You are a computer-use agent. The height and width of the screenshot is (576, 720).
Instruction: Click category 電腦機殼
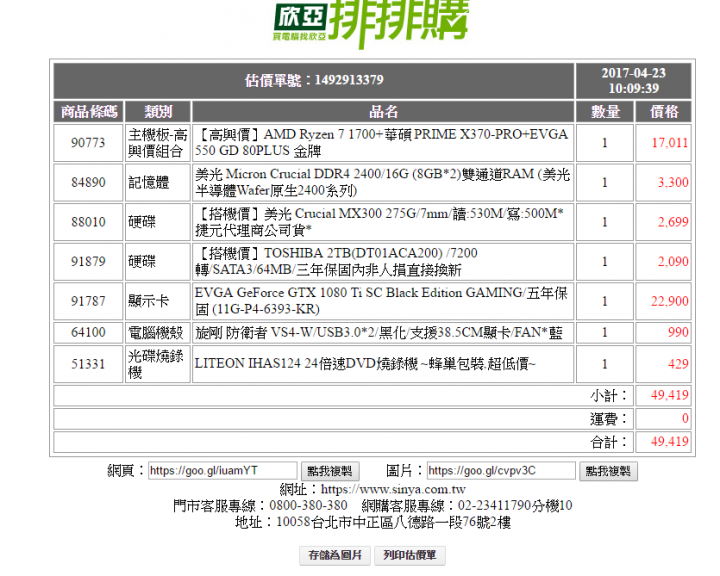pyautogui.click(x=156, y=332)
